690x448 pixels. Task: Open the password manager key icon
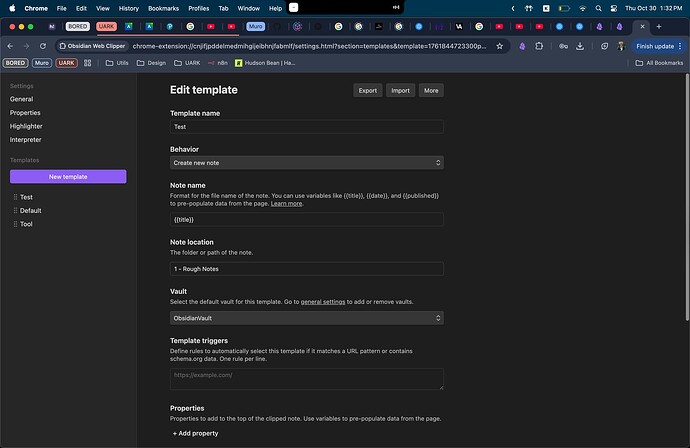563,46
